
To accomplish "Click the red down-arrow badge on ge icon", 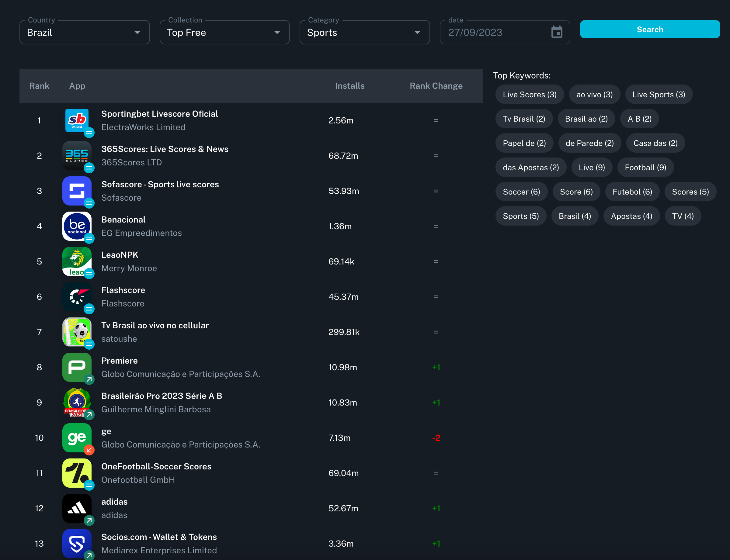I will tap(89, 450).
